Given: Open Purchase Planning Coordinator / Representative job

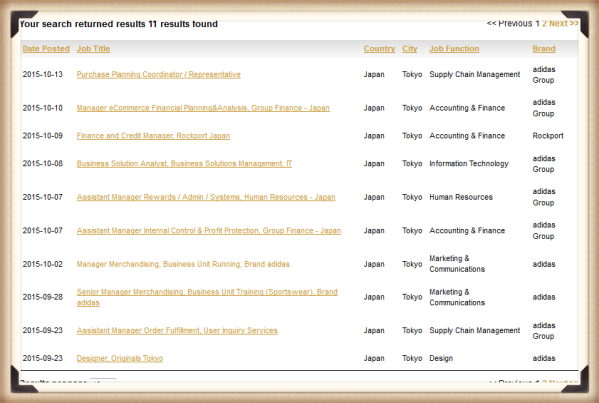Looking at the screenshot, I should [159, 74].
